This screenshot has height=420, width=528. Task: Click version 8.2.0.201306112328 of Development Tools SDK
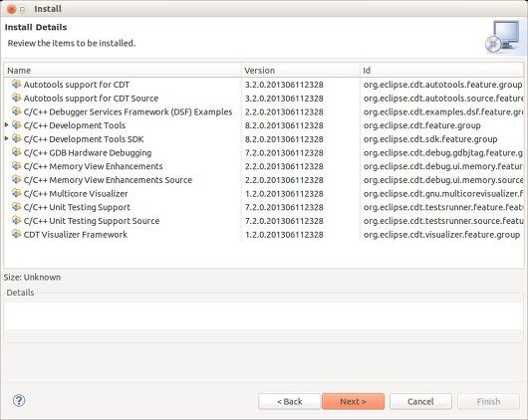[284, 139]
